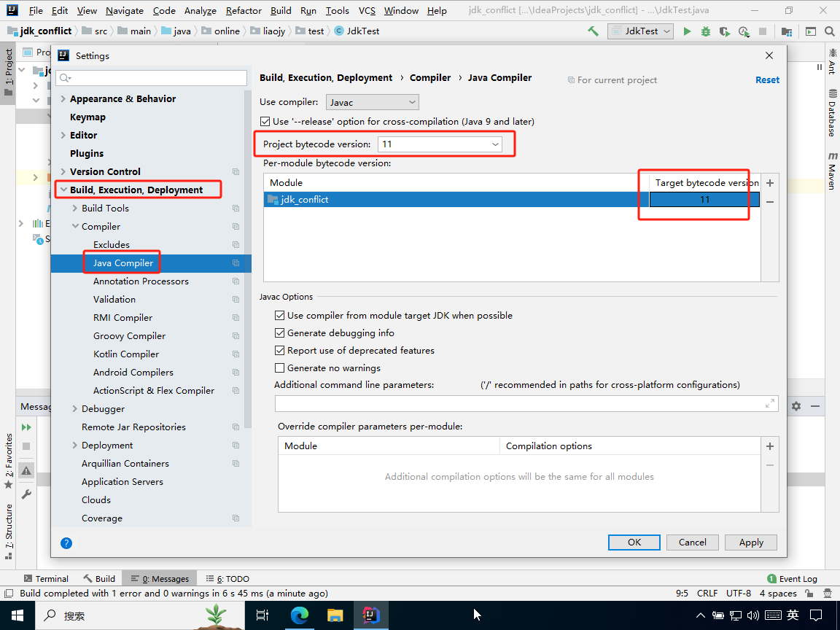Click Cancel in the Settings dialog
The width and height of the screenshot is (840, 630).
[x=693, y=542]
